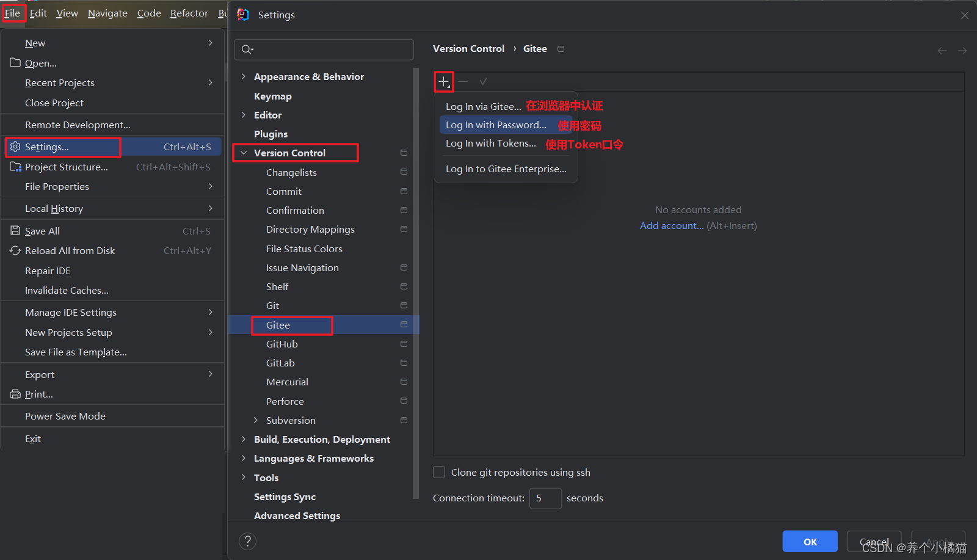977x560 pixels.
Task: Click the project icon next to Issue Navigation
Action: (404, 267)
